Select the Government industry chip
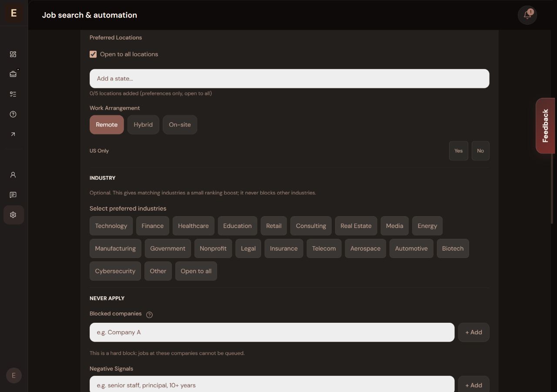This screenshot has width=557, height=392. (x=168, y=248)
